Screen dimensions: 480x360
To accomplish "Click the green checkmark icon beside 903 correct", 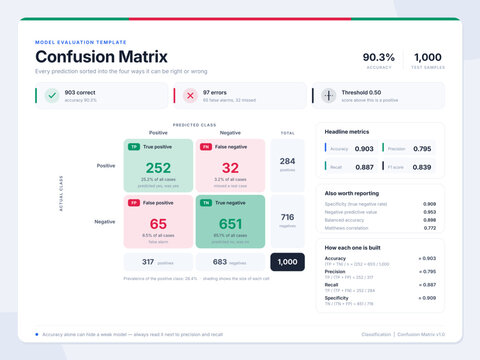I will [x=52, y=96].
